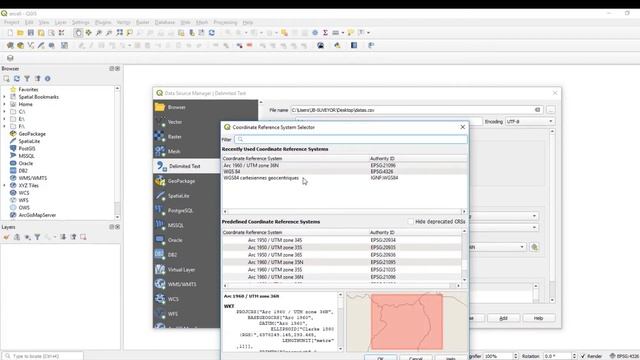Expand the C:\ drive in Browser

coord(4,111)
